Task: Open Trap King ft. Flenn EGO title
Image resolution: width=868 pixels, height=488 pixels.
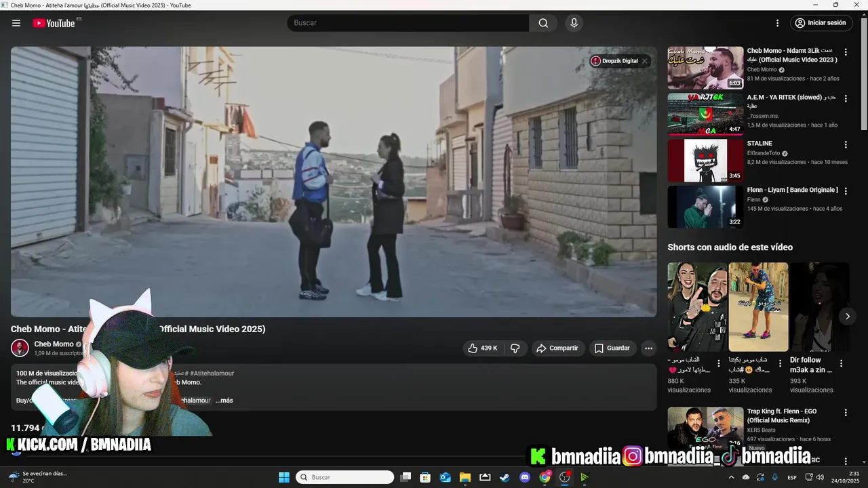Action: pos(783,416)
